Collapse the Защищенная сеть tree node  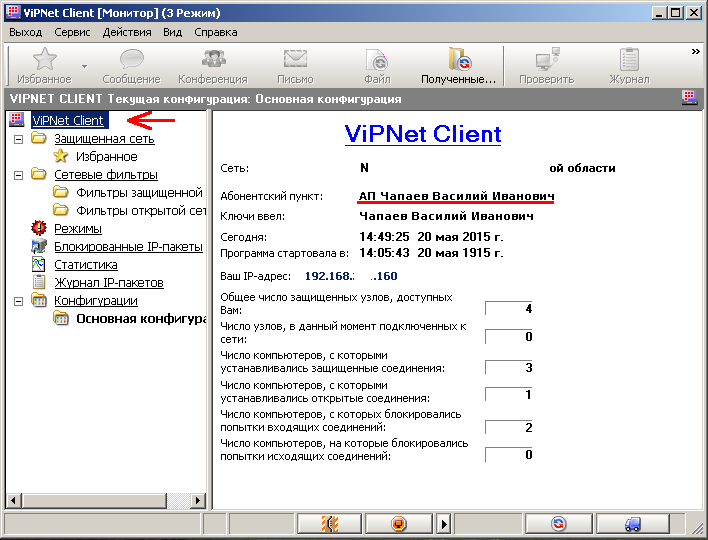[19, 140]
